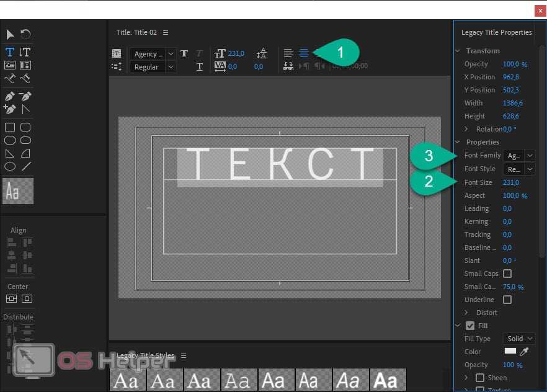
Task: Select the Add Anchor Point tool
Action: [10, 109]
